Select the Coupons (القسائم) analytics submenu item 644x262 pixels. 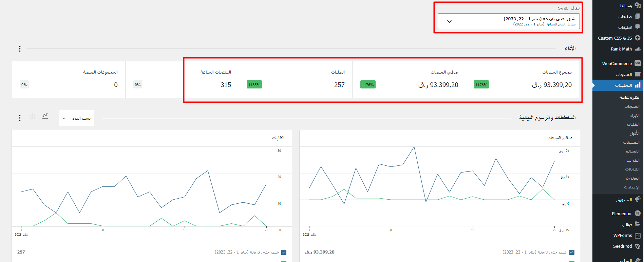coord(632,151)
